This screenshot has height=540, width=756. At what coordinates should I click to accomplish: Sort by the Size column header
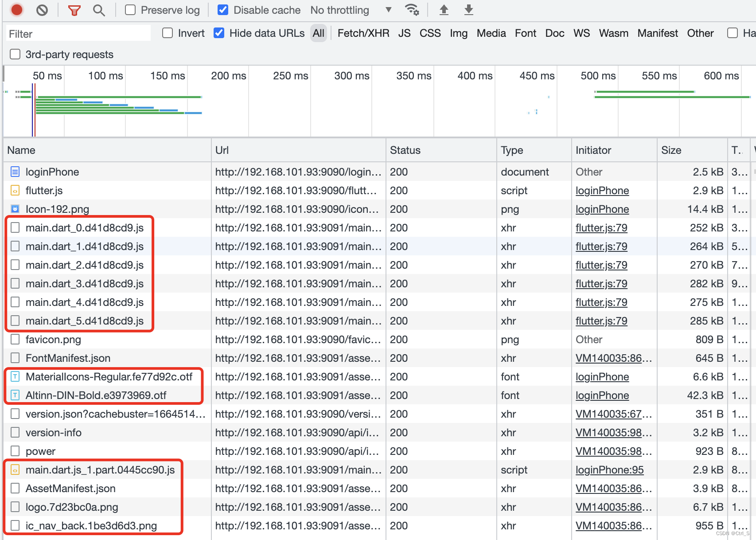[692, 150]
